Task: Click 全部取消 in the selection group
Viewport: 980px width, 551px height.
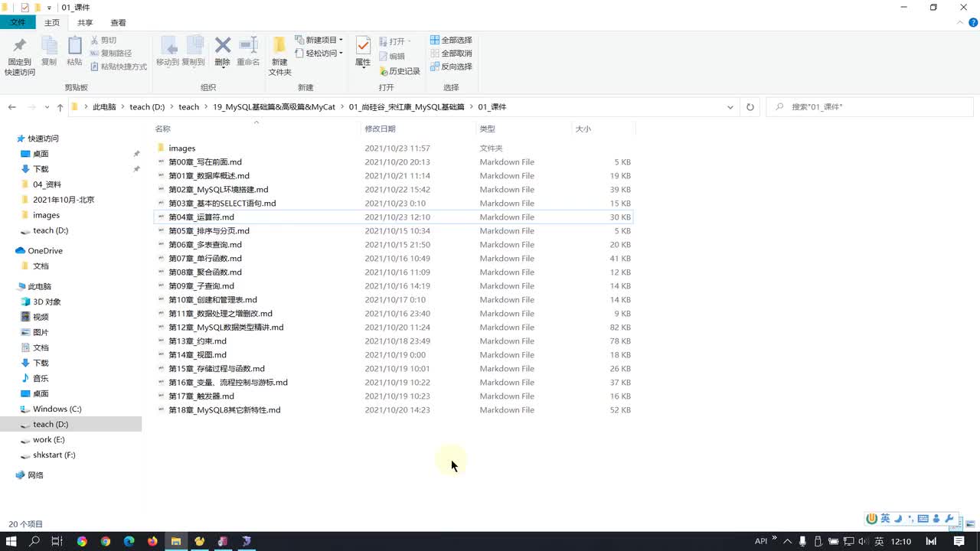Action: [x=451, y=54]
